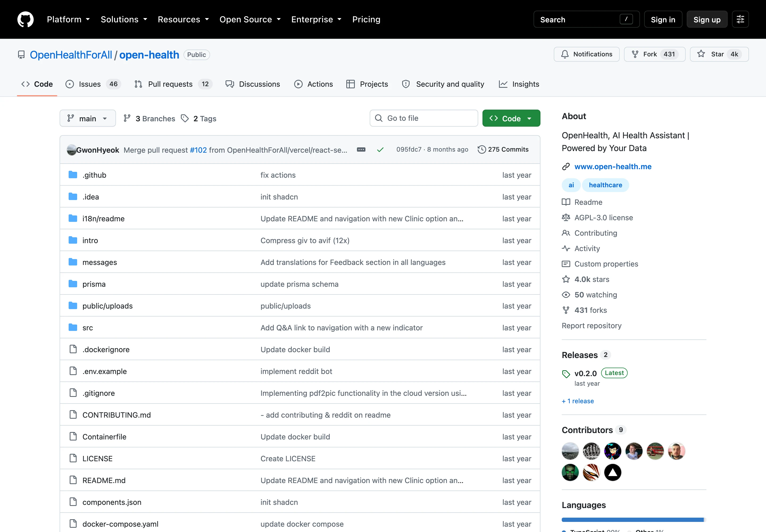The image size is (766, 532).
Task: Click the + 1 release link
Action: [578, 401]
